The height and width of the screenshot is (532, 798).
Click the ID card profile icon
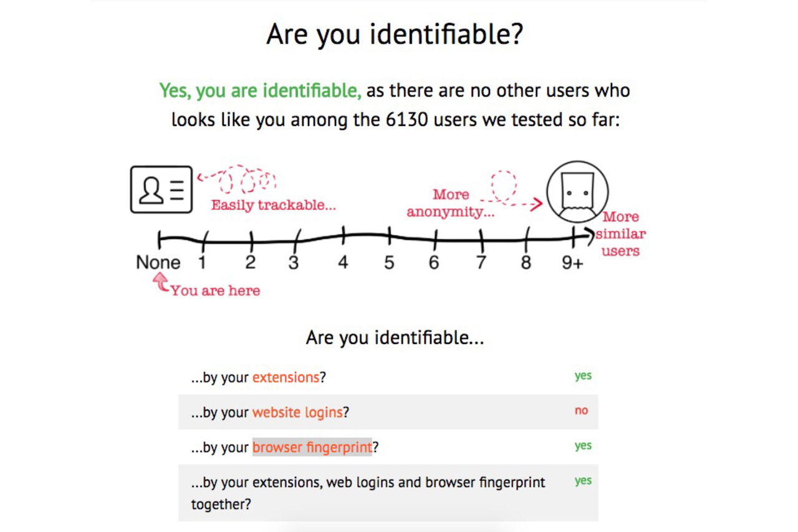tap(161, 189)
